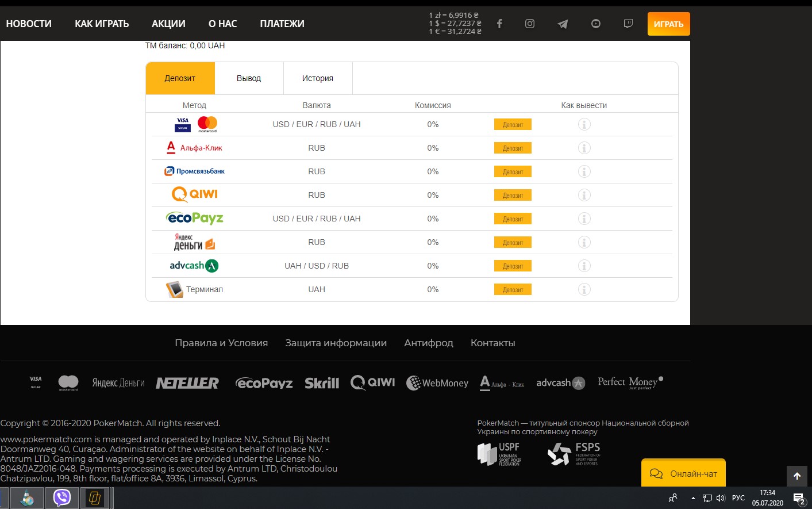Open the Защита информации link
This screenshot has width=812, height=509.
coord(336,343)
